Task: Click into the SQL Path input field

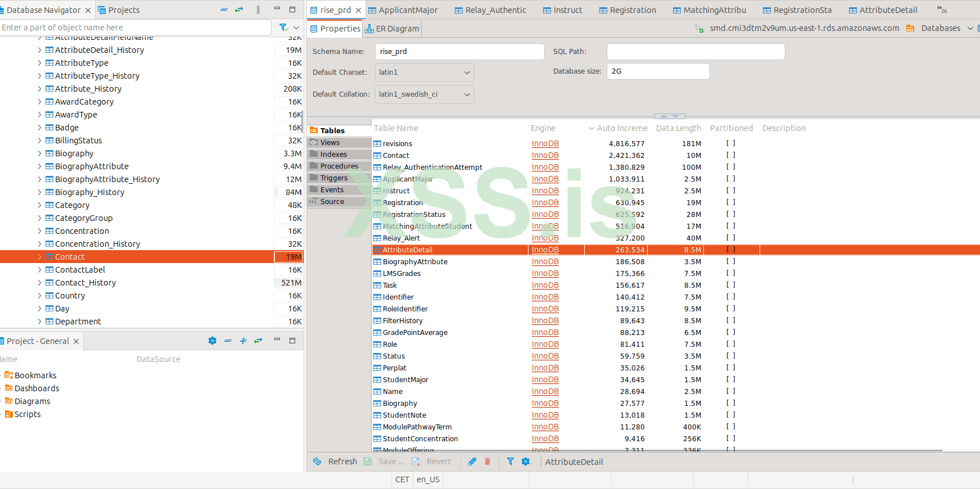Action: pos(696,52)
